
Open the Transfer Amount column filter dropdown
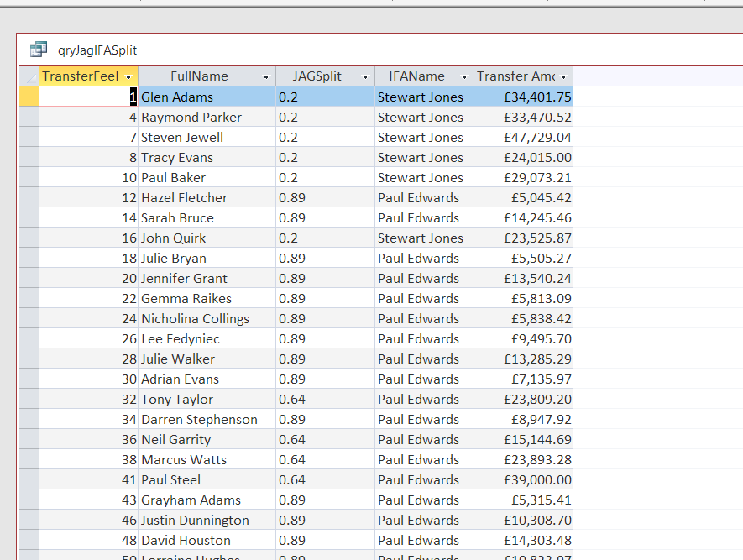coord(563,76)
